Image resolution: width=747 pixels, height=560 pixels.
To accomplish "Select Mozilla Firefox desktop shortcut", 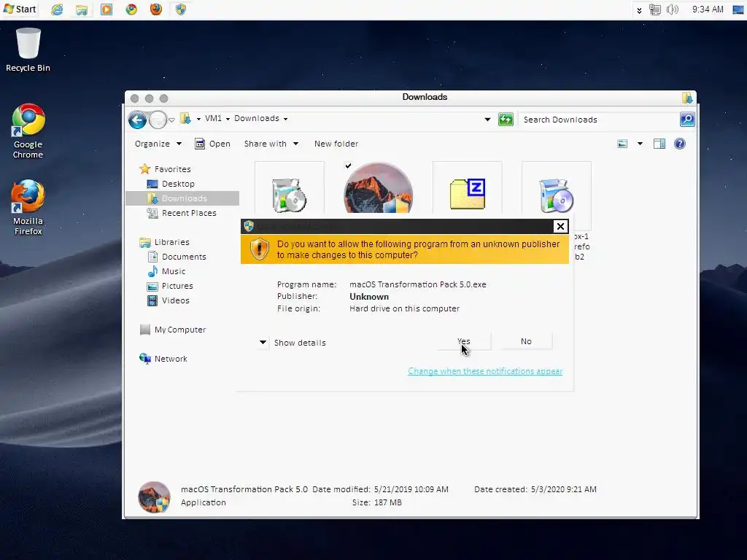I will point(28,207).
